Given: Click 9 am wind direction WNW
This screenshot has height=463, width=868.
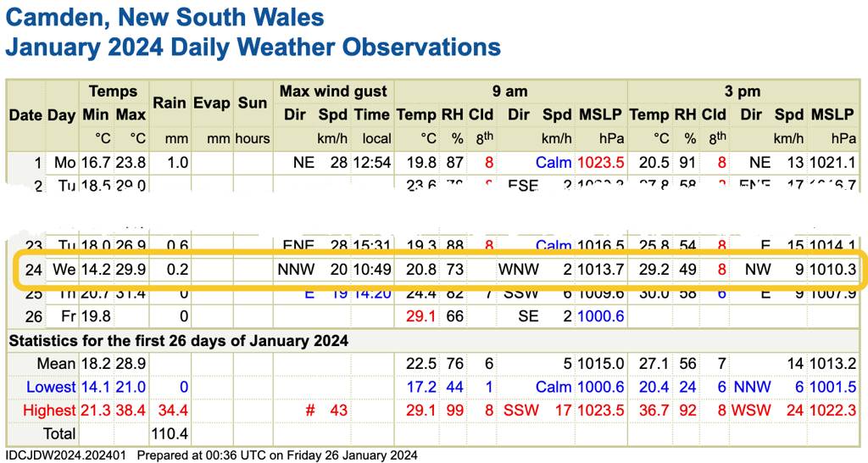Looking at the screenshot, I should [519, 270].
